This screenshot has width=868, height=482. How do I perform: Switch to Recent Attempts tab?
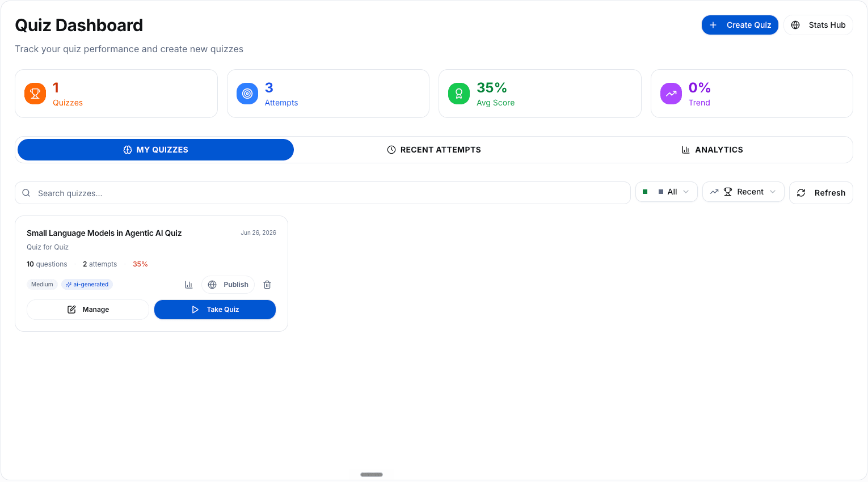(x=434, y=150)
